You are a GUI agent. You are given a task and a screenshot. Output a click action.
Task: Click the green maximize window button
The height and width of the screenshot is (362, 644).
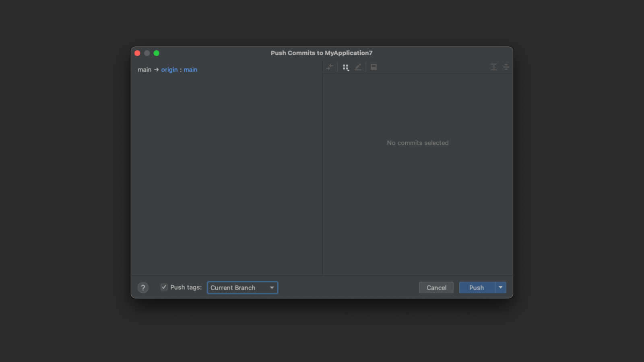pyautogui.click(x=157, y=53)
